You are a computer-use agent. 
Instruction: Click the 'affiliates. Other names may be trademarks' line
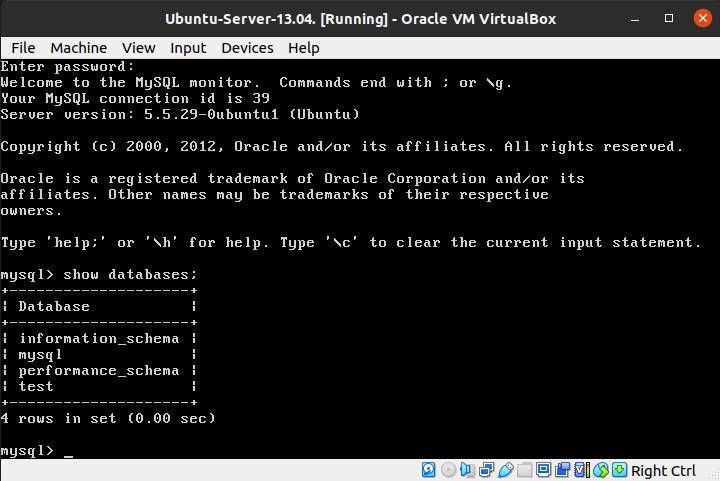pyautogui.click(x=275, y=195)
